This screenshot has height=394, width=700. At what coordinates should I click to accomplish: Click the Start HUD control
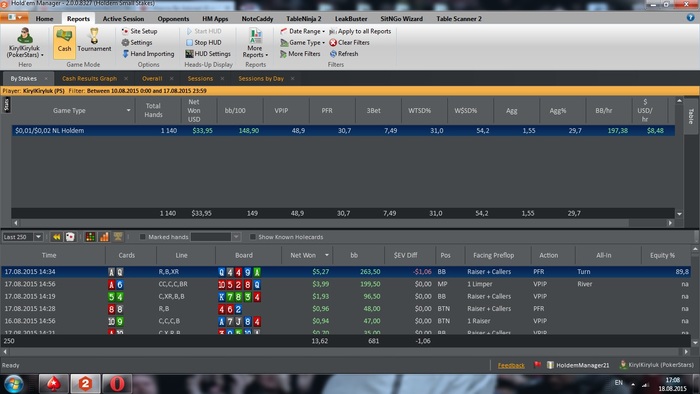tap(204, 31)
